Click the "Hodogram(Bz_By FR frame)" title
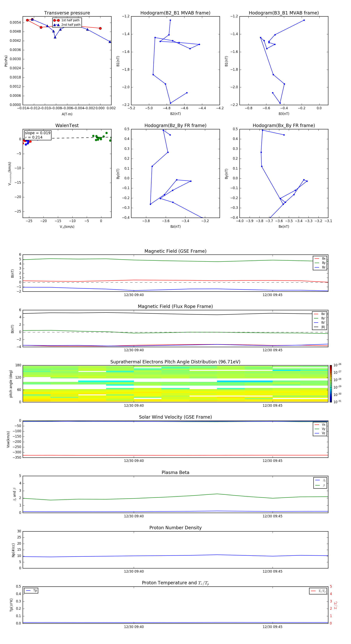This screenshot has width=351, height=644. (175, 125)
